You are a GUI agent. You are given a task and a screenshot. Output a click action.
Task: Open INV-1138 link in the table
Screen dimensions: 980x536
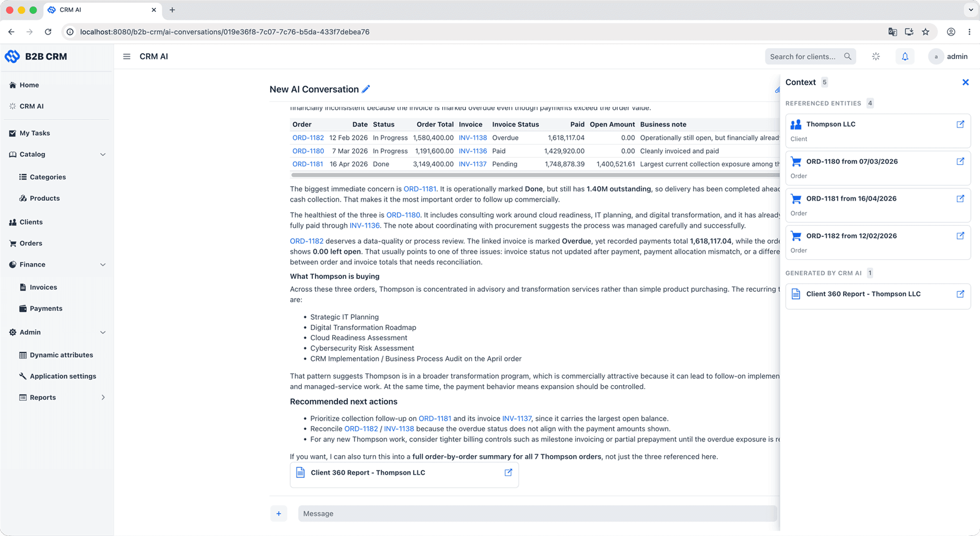click(x=473, y=138)
